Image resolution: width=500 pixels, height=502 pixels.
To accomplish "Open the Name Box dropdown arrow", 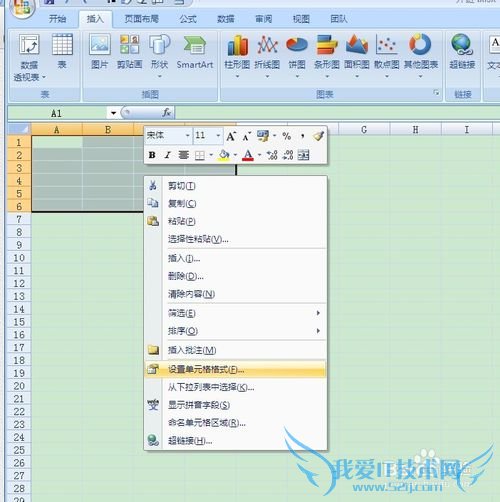I will click(113, 113).
